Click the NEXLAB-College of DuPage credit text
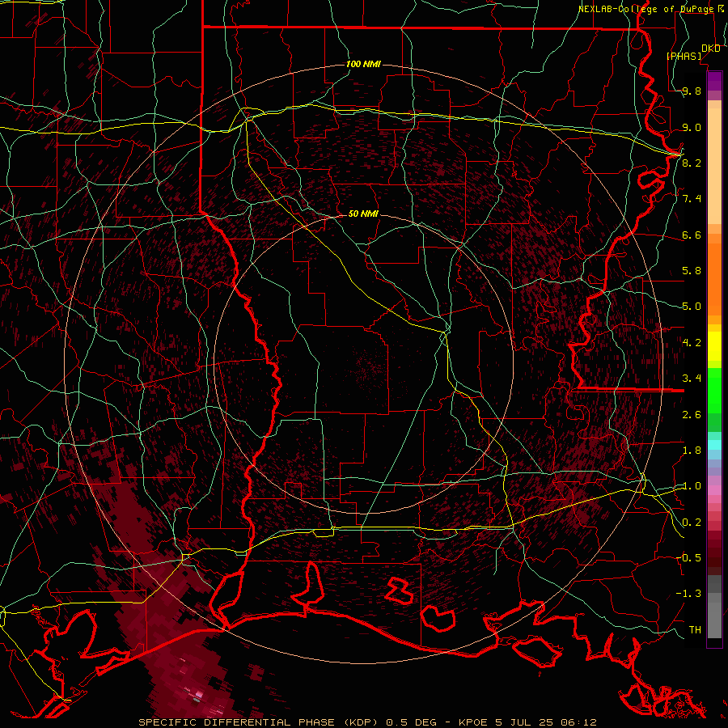Screen dimensions: 728x728 pyautogui.click(x=645, y=9)
